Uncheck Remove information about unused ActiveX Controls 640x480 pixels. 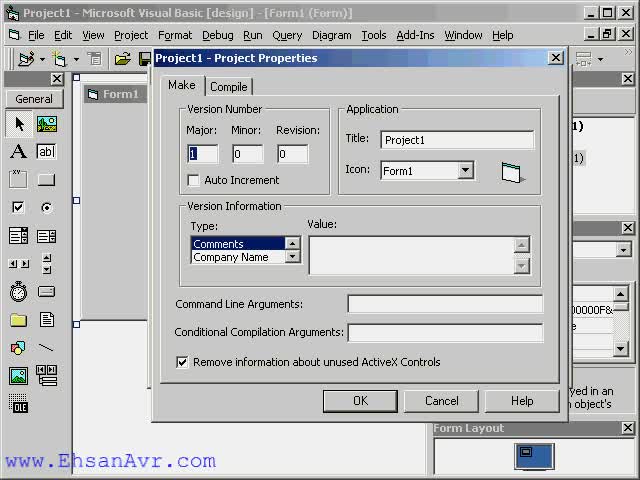tap(182, 362)
